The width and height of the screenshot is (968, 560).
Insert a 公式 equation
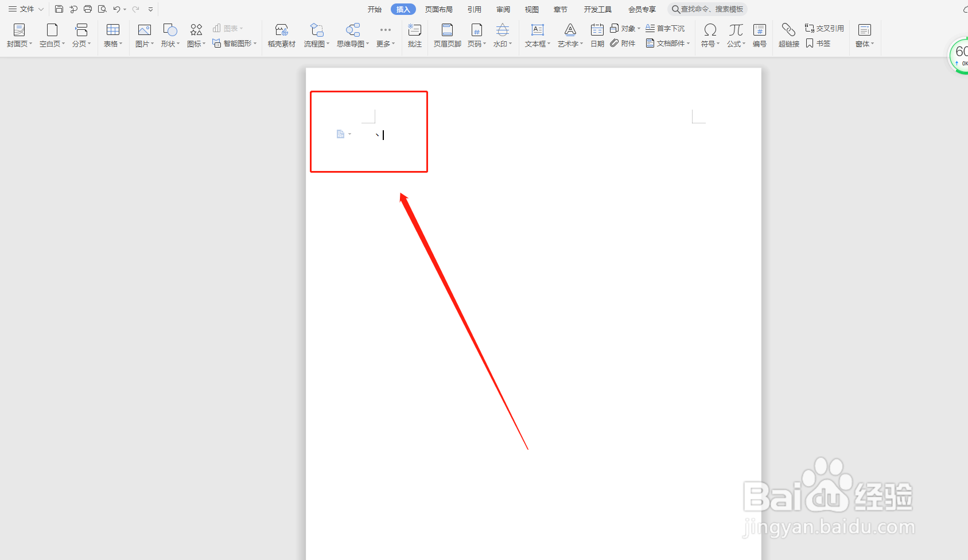pyautogui.click(x=736, y=36)
